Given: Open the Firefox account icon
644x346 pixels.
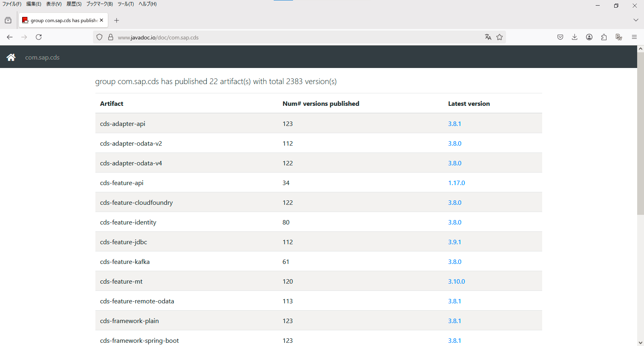Looking at the screenshot, I should point(589,37).
